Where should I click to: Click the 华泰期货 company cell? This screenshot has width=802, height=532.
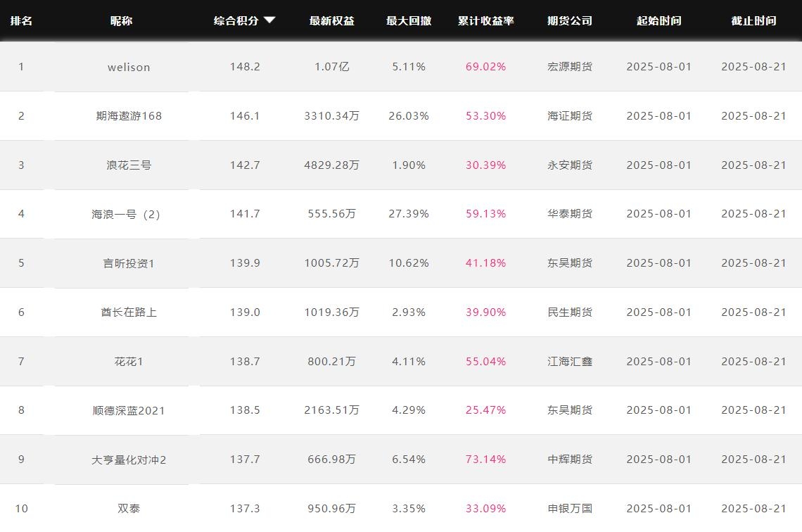[x=570, y=213]
